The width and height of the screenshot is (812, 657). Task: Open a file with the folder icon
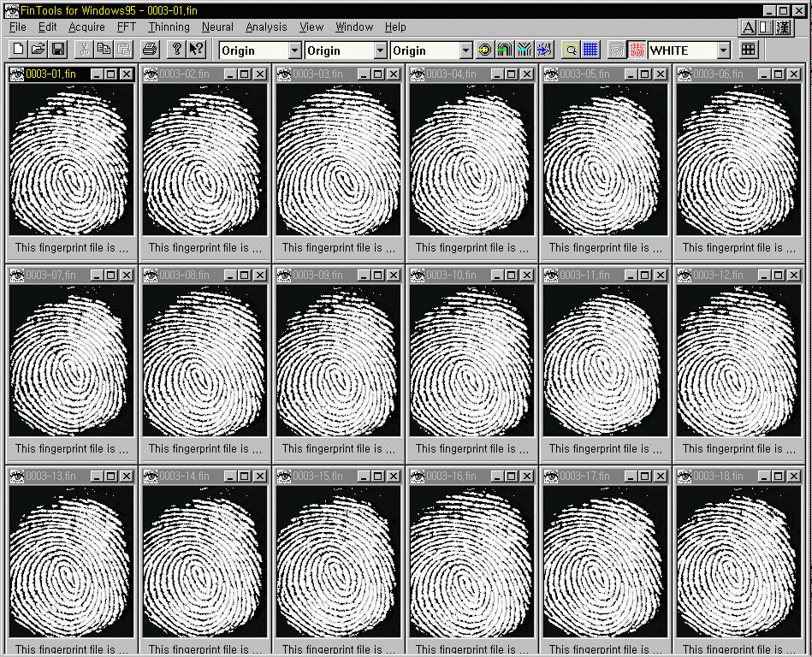[x=38, y=50]
